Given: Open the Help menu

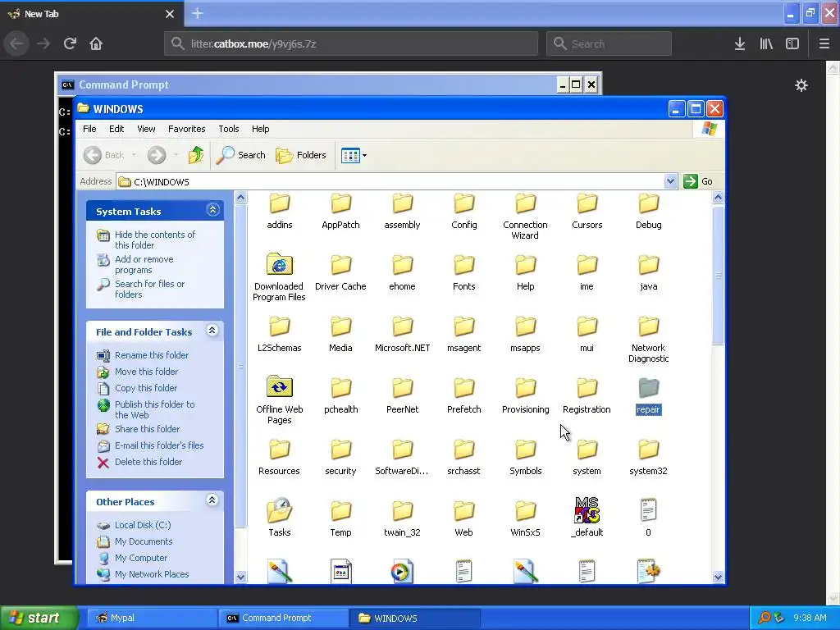Looking at the screenshot, I should point(260,129).
